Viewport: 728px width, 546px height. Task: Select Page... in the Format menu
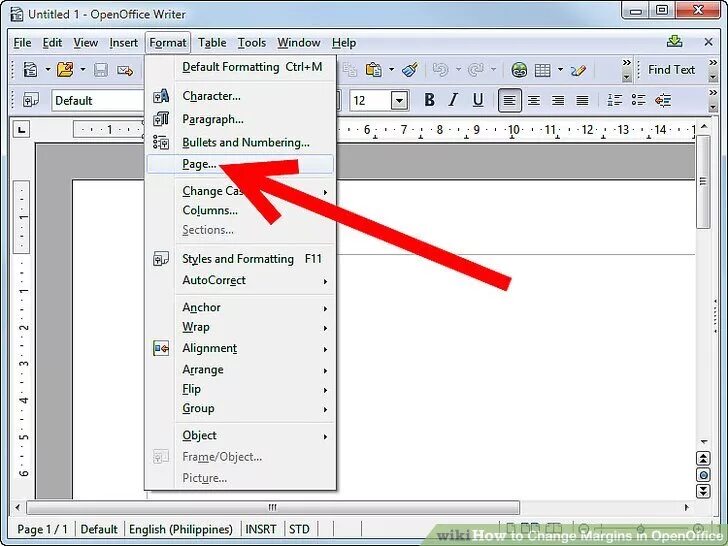(x=240, y=164)
